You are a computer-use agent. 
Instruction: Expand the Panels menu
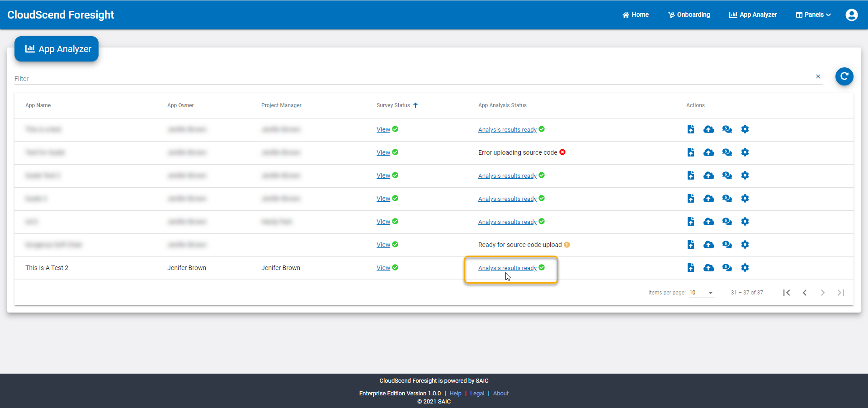[x=813, y=15]
